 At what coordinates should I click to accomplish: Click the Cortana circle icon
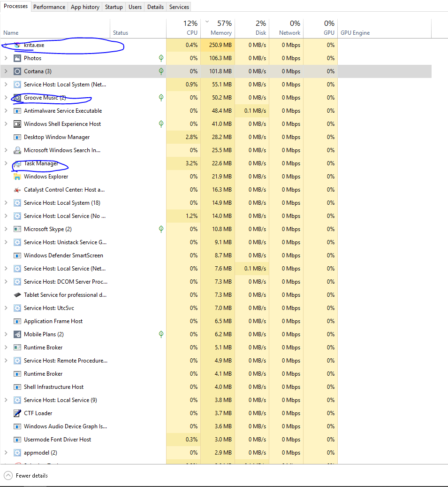[17, 71]
